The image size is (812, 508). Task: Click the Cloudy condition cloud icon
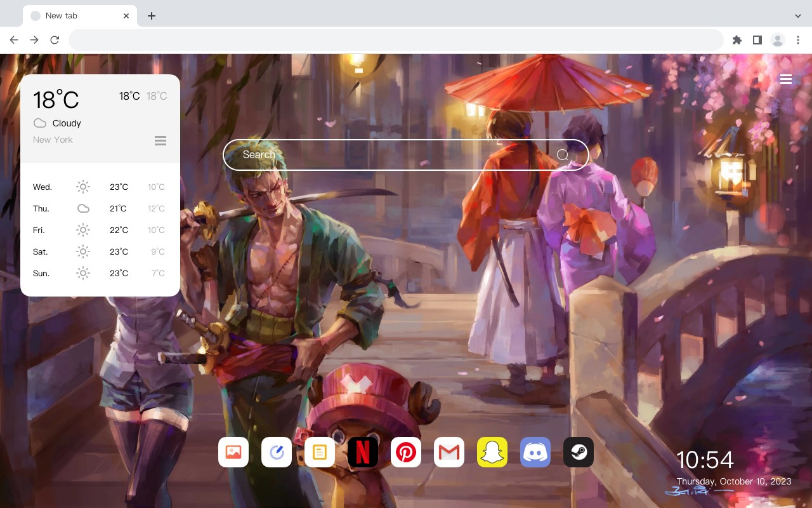(x=40, y=123)
